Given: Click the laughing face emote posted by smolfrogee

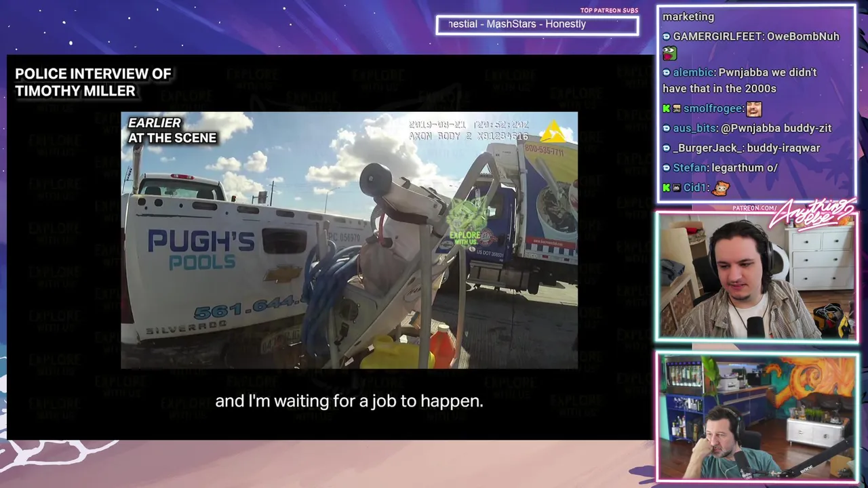Looking at the screenshot, I should (x=753, y=108).
